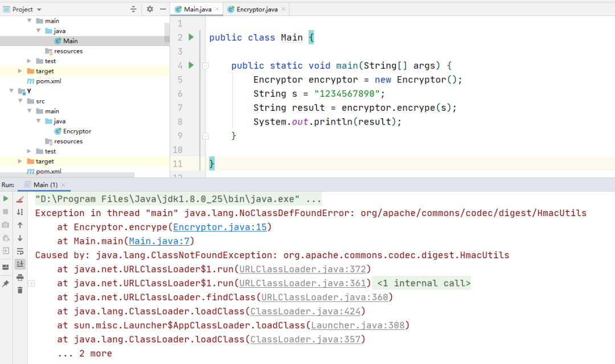
Task: Collapse the Y module node
Action: pyautogui.click(x=11, y=91)
